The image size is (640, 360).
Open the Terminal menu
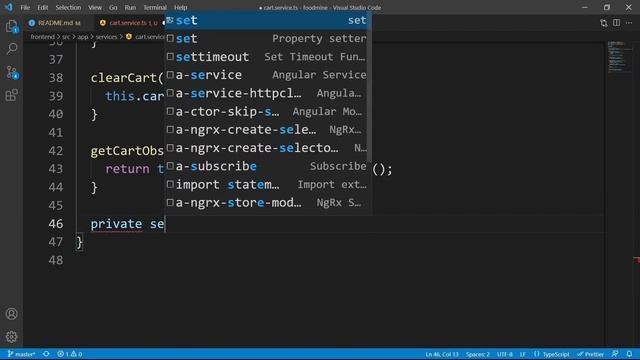click(155, 7)
